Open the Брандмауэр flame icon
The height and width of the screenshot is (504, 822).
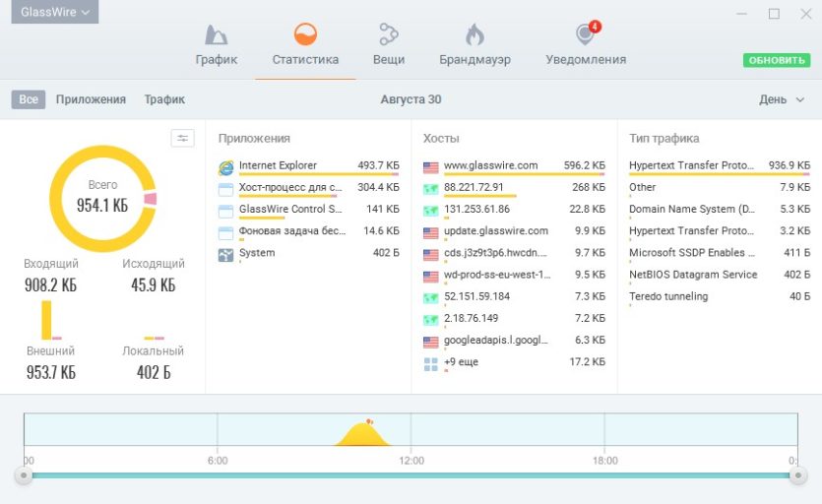click(474, 34)
